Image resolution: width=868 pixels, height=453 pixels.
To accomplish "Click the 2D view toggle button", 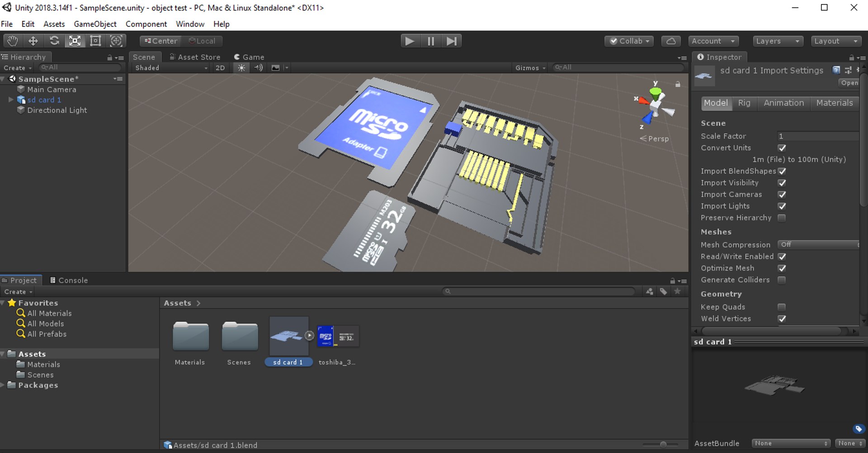I will click(x=220, y=67).
